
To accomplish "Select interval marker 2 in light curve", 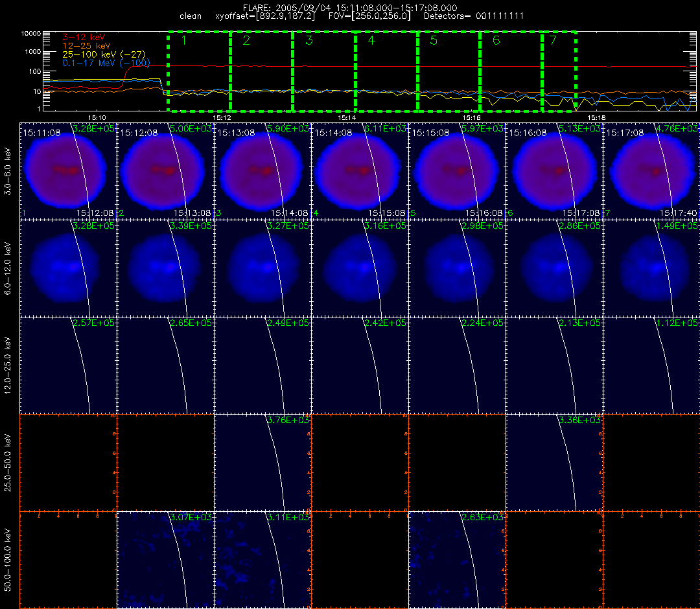I will (246, 40).
